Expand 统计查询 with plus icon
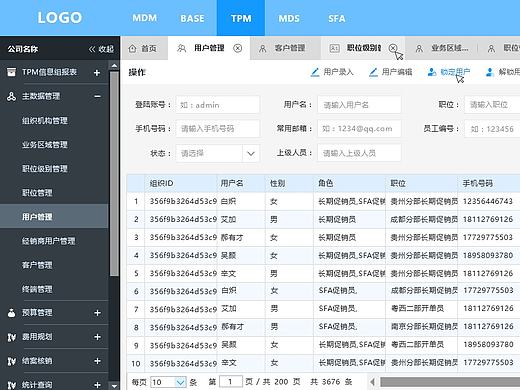 (97, 385)
